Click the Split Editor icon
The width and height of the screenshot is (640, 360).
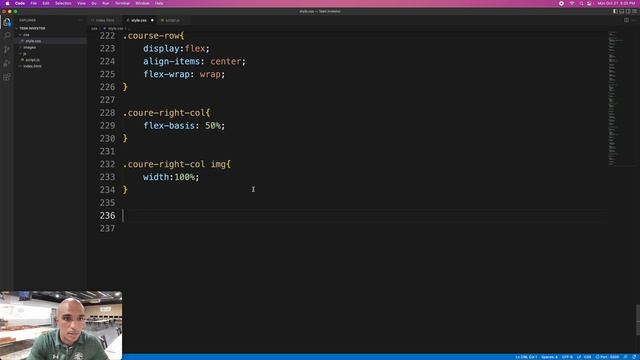[x=626, y=20]
